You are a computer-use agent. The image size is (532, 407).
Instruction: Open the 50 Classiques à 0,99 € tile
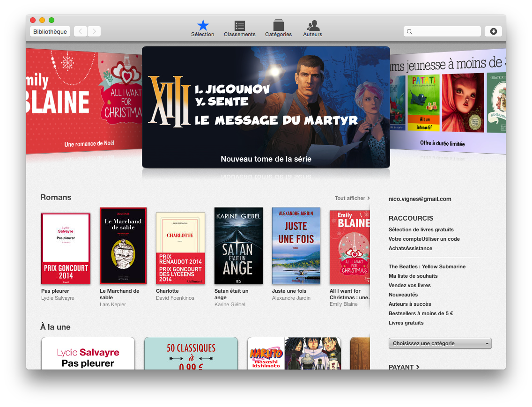pos(191,353)
